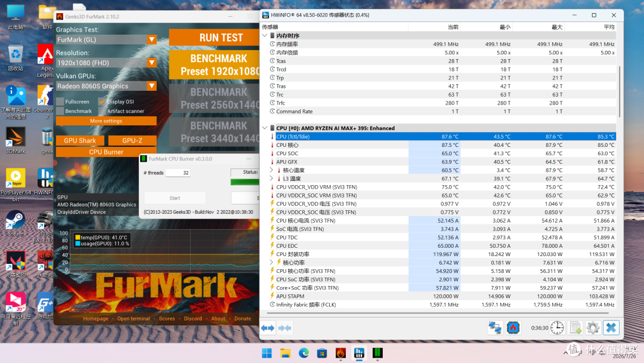The height and width of the screenshot is (363, 644).
Task: Click 当前 column header
Action: (x=434, y=27)
